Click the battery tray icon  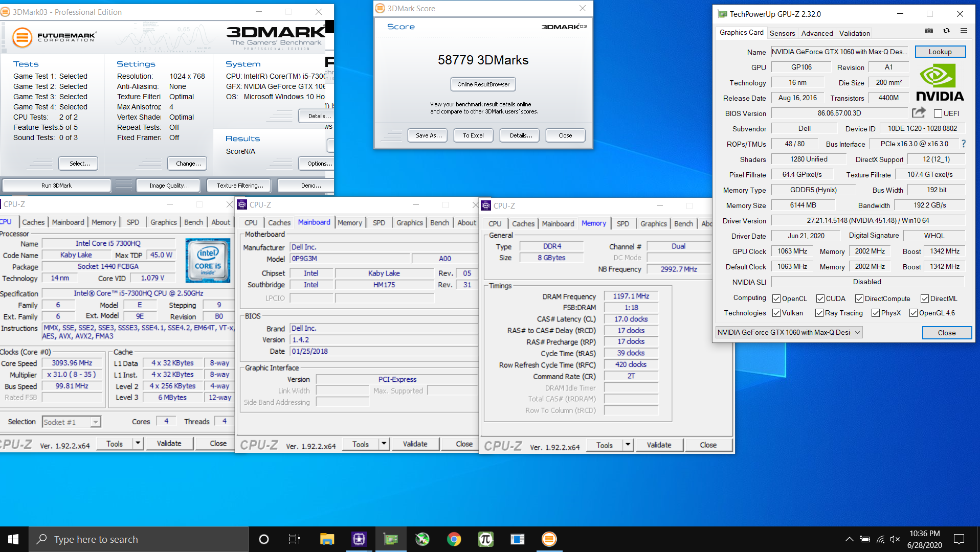point(865,539)
